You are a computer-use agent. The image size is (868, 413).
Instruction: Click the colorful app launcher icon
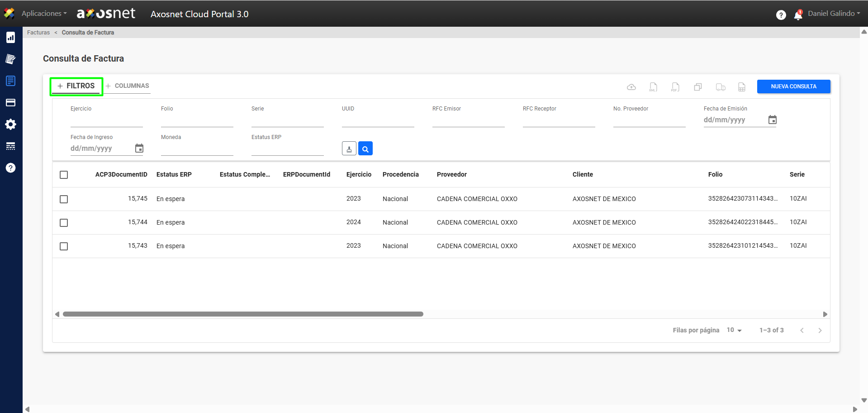9,14
